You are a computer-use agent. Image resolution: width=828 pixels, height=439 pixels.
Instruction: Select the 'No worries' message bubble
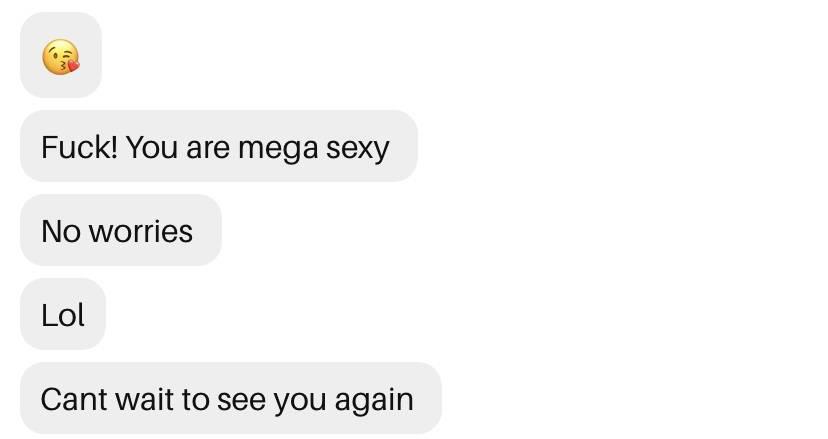pos(121,230)
